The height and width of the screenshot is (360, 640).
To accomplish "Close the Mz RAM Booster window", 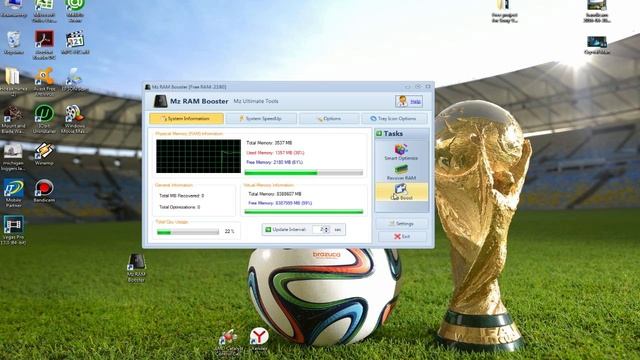I will (x=428, y=87).
